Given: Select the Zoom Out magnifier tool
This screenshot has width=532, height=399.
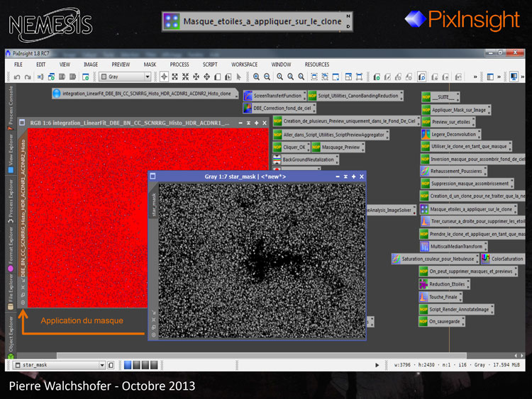Looking at the screenshot, I should pyautogui.click(x=267, y=77).
